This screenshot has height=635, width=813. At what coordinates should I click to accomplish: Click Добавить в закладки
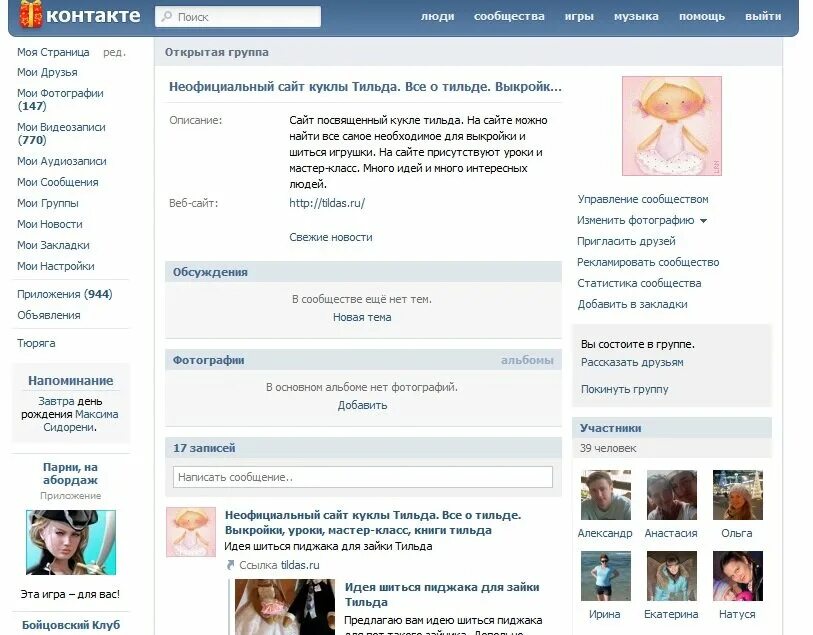[x=633, y=304]
